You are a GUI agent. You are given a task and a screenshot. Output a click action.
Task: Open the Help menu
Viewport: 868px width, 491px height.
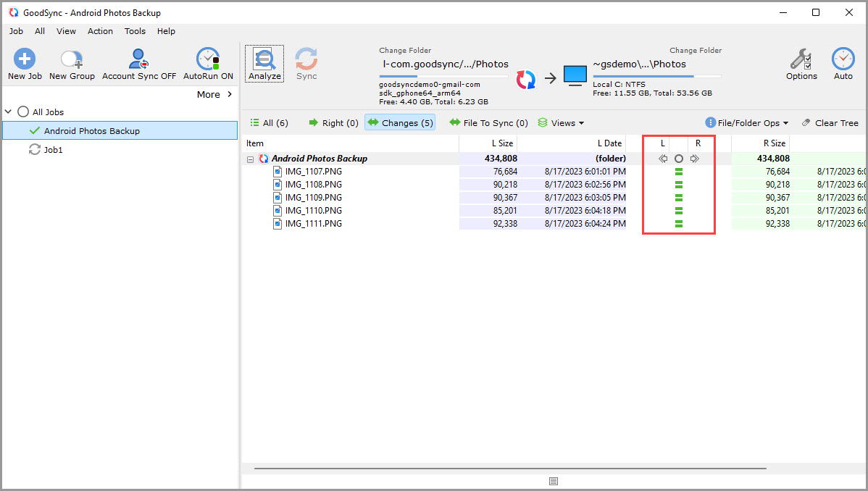pos(166,31)
